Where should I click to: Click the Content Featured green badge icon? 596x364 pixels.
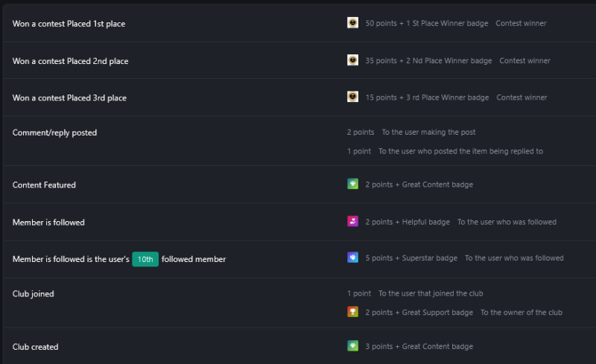[352, 184]
